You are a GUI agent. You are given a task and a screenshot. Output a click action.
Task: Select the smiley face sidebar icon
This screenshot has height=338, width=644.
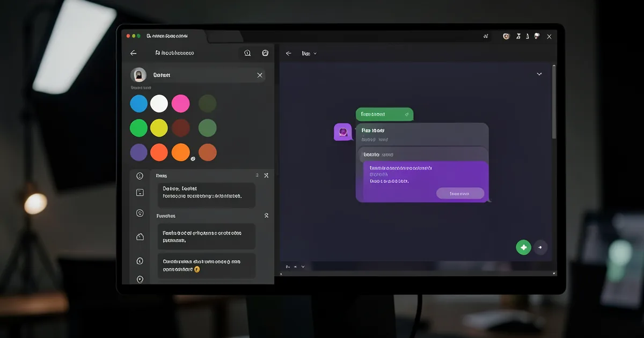[140, 176]
